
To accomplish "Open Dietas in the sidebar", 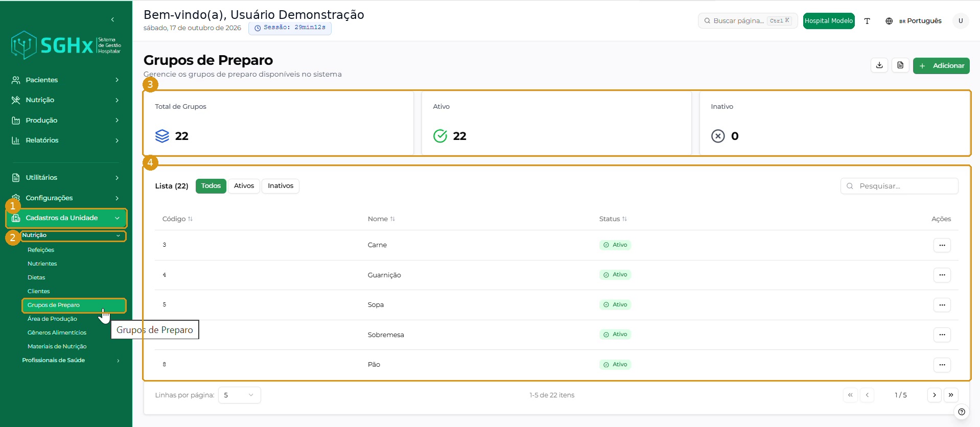I will pyautogui.click(x=36, y=277).
